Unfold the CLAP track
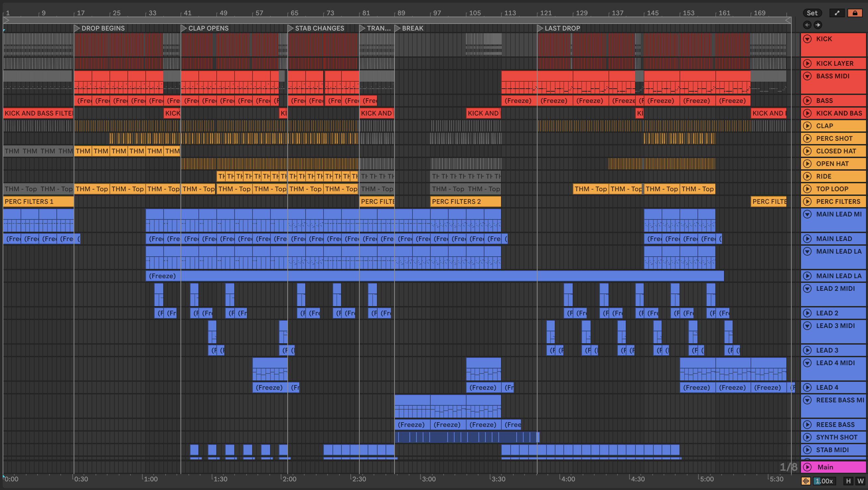The height and width of the screenshot is (490, 868). (807, 126)
